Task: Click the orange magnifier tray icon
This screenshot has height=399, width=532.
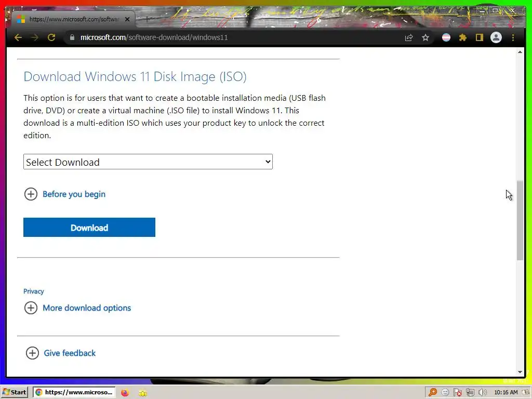Action: [433, 393]
